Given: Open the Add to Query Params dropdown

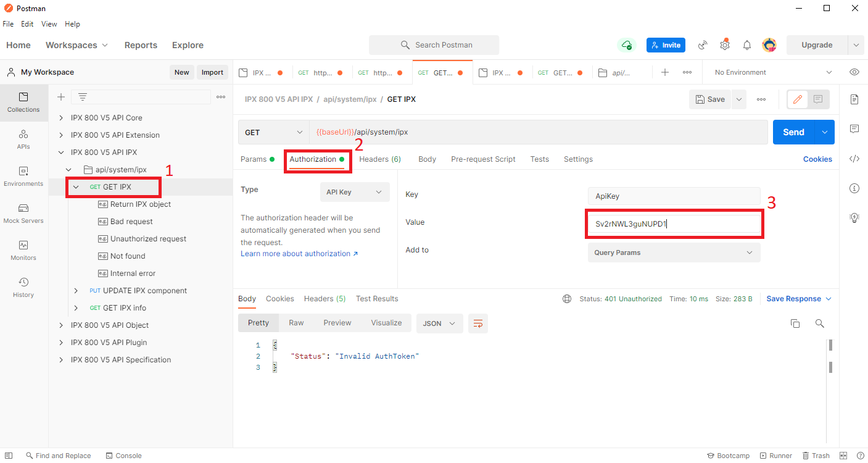Looking at the screenshot, I should 674,252.
